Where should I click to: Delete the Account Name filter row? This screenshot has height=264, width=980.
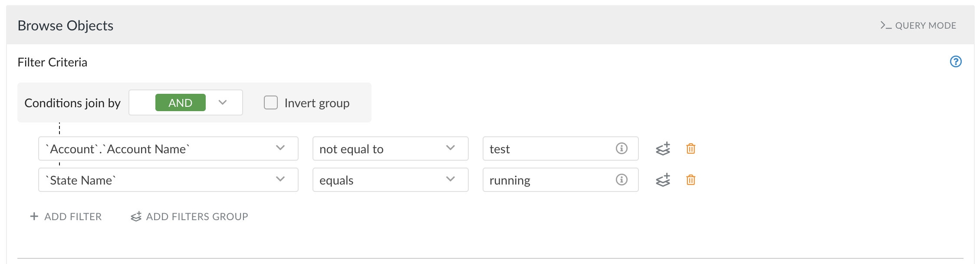691,148
